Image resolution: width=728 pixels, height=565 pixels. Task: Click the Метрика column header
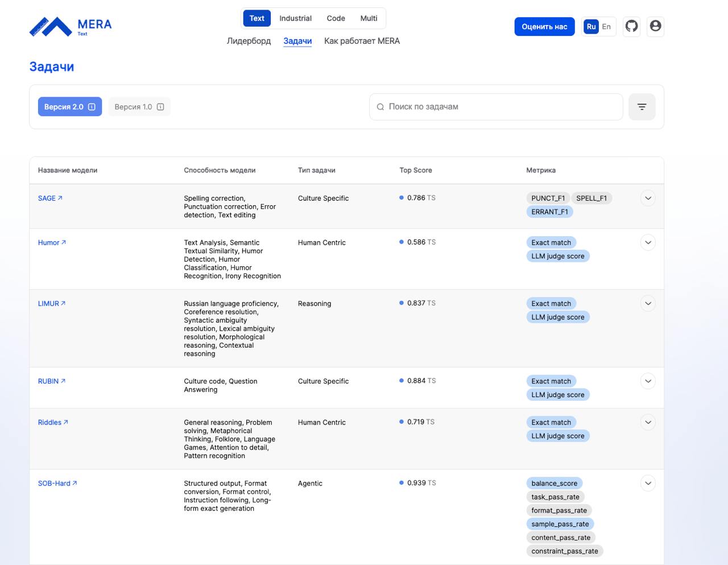tap(541, 170)
